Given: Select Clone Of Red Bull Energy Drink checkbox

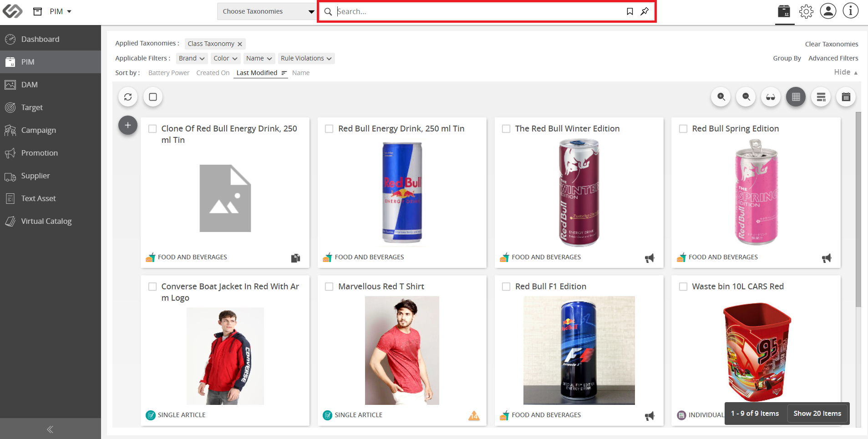Looking at the screenshot, I should [152, 129].
